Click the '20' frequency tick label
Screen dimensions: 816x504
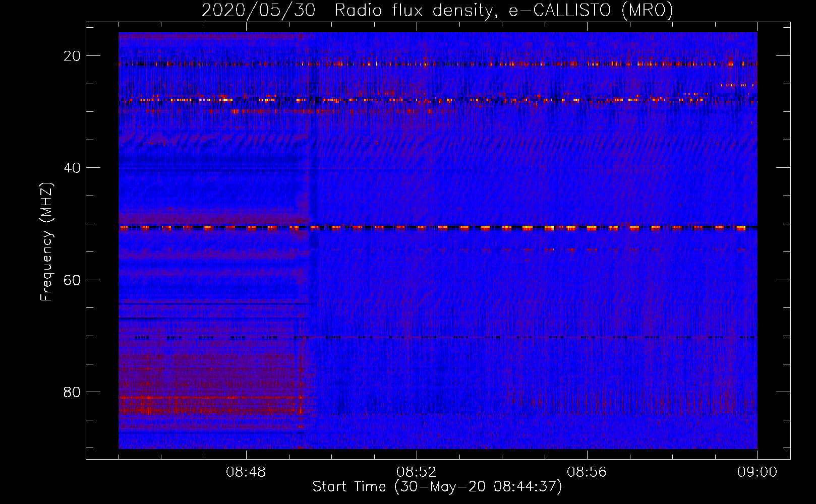[x=73, y=56]
